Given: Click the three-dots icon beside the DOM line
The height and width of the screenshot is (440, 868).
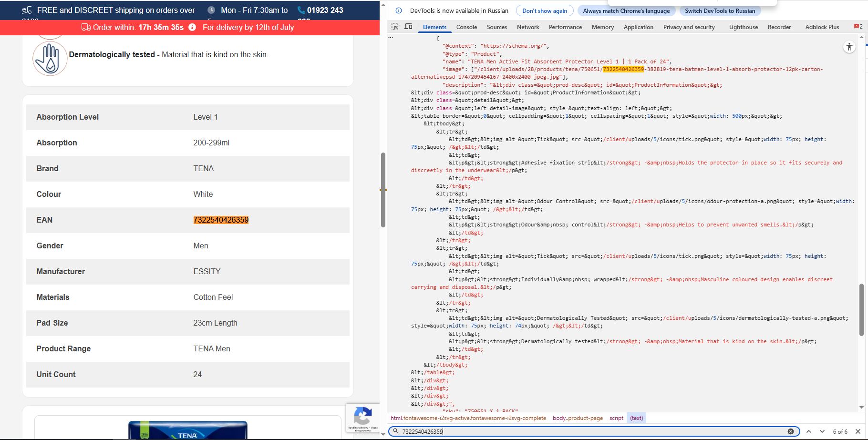Looking at the screenshot, I should click(x=391, y=38).
